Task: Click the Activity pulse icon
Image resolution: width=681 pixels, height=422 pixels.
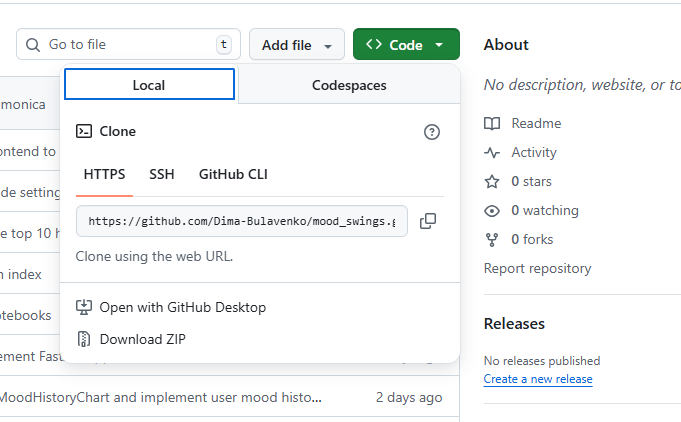Action: point(492,152)
